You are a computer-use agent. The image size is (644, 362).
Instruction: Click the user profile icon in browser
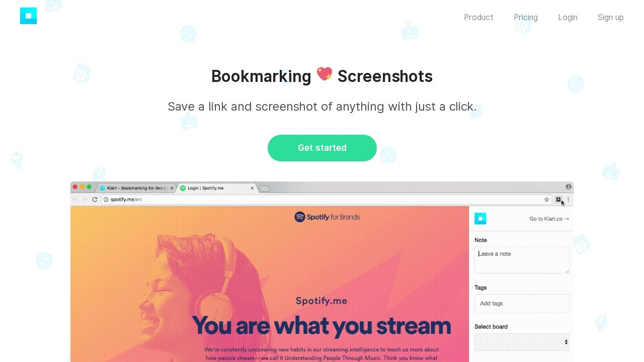[569, 187]
